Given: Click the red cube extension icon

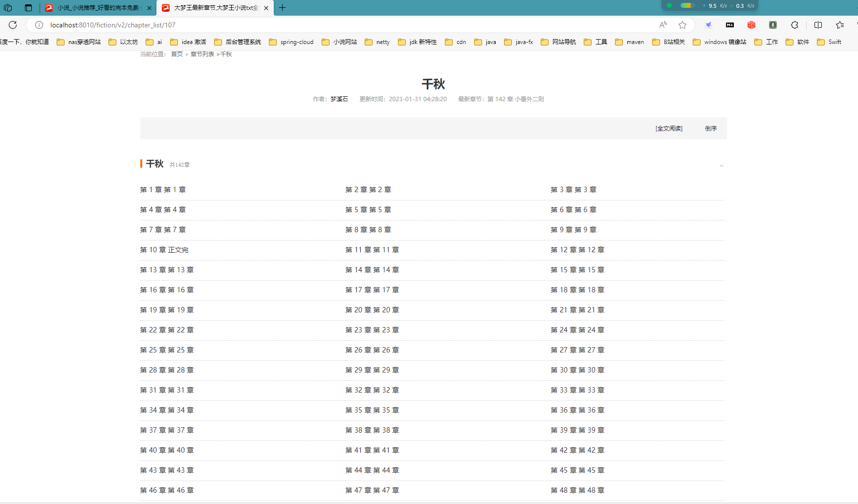Looking at the screenshot, I should (x=751, y=25).
